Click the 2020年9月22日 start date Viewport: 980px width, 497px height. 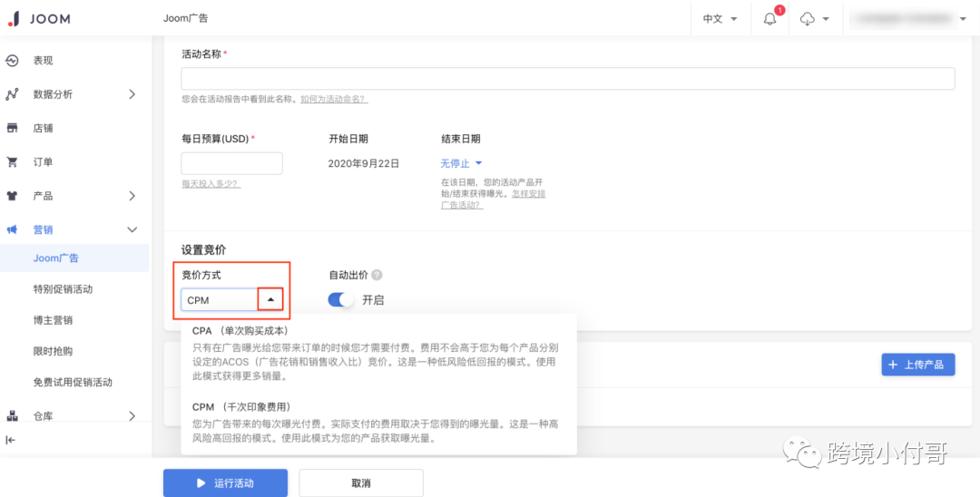pyautogui.click(x=364, y=163)
